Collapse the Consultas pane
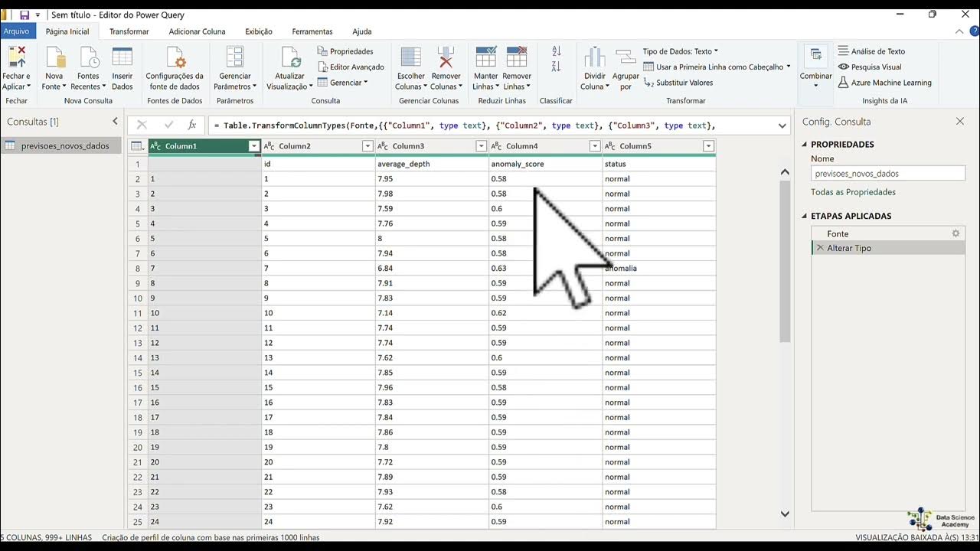 coord(116,121)
